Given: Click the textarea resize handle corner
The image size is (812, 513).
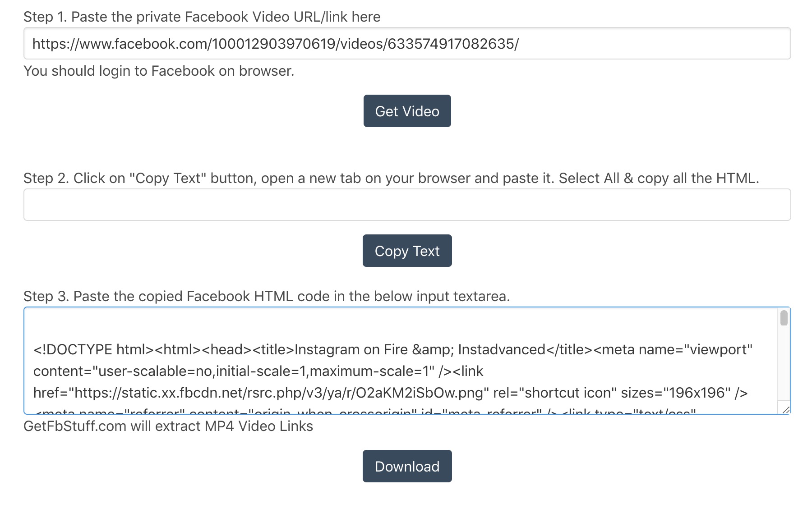Looking at the screenshot, I should click(x=786, y=410).
